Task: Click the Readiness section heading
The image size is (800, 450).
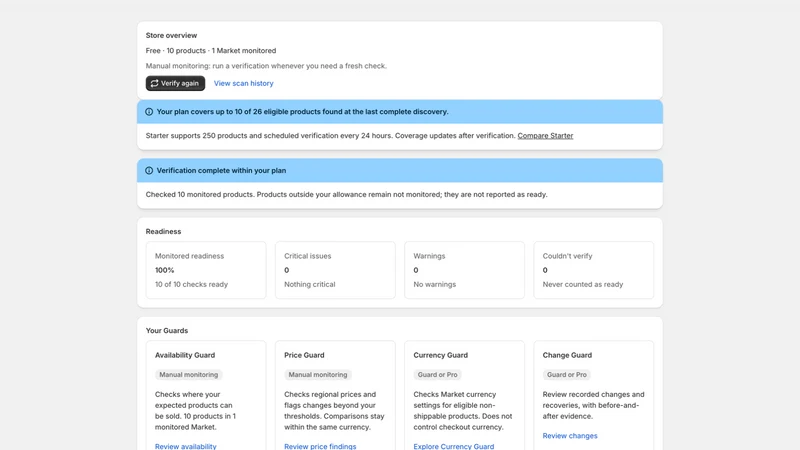Action: [x=163, y=231]
